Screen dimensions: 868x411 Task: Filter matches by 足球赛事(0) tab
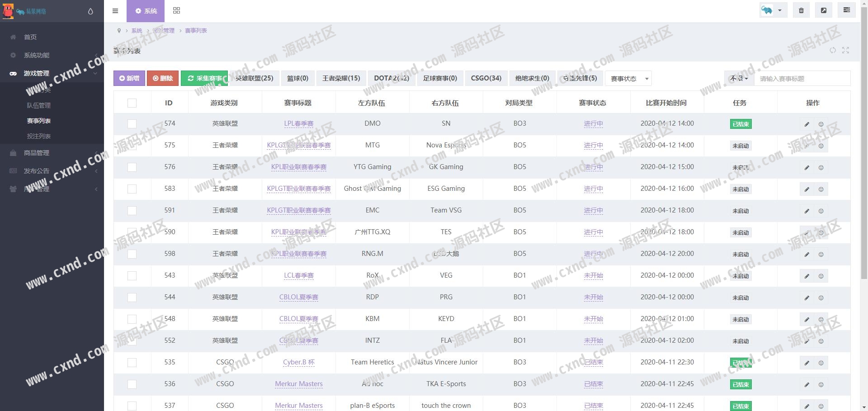click(x=440, y=78)
